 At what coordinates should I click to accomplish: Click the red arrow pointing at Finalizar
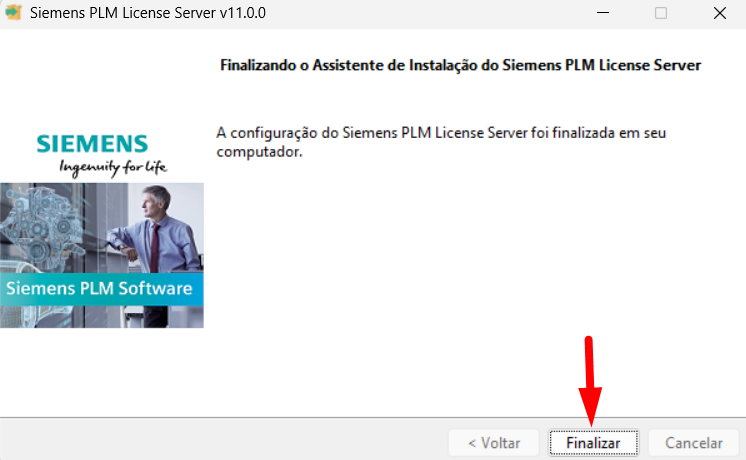[590, 382]
